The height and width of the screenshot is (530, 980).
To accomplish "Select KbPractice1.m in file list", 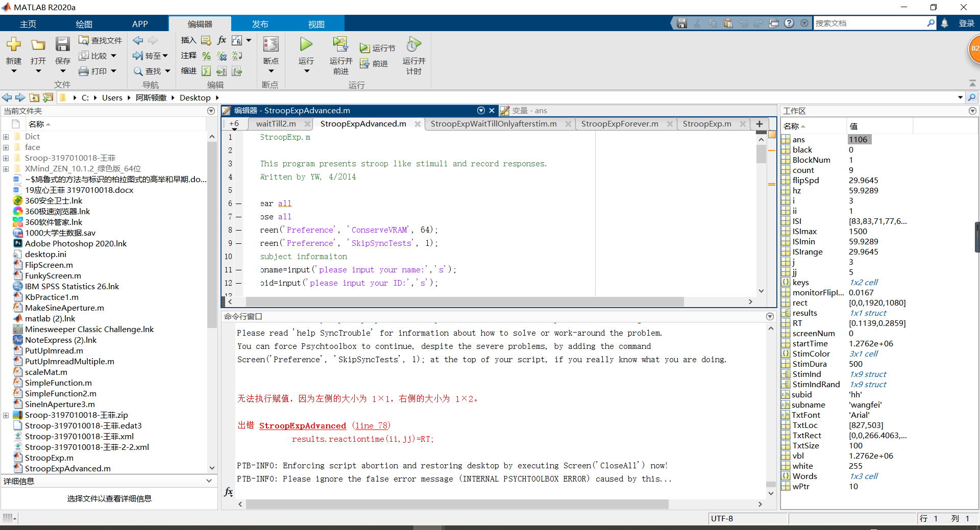I will point(52,297).
